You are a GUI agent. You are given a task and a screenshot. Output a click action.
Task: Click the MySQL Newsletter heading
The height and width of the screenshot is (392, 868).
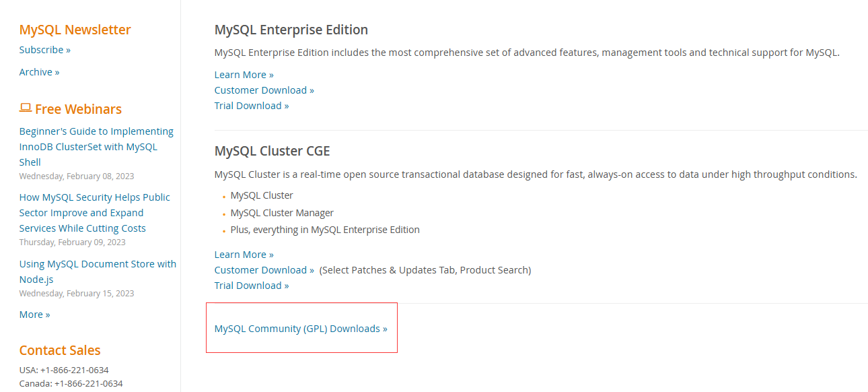tap(75, 30)
